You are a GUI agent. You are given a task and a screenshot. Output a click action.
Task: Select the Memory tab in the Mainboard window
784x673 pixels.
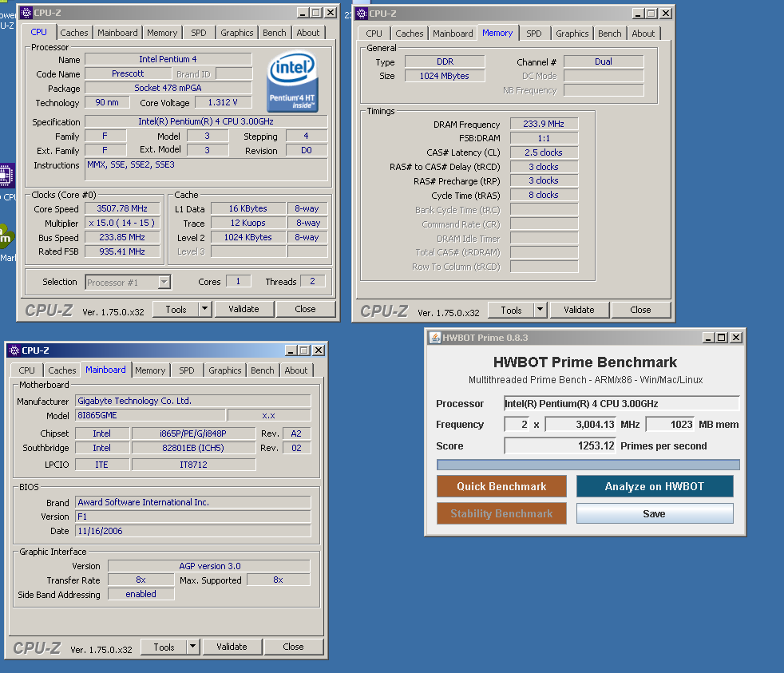pyautogui.click(x=150, y=370)
